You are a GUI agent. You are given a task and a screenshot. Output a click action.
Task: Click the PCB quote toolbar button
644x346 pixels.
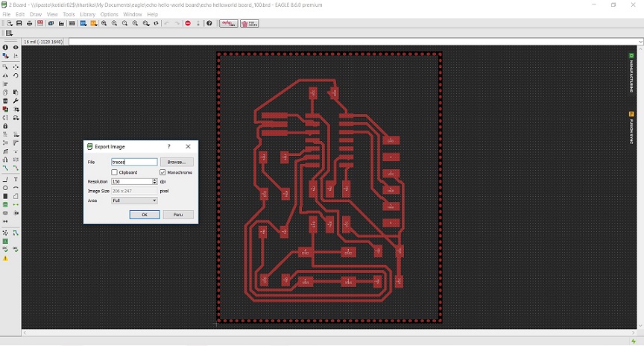[x=249, y=23]
